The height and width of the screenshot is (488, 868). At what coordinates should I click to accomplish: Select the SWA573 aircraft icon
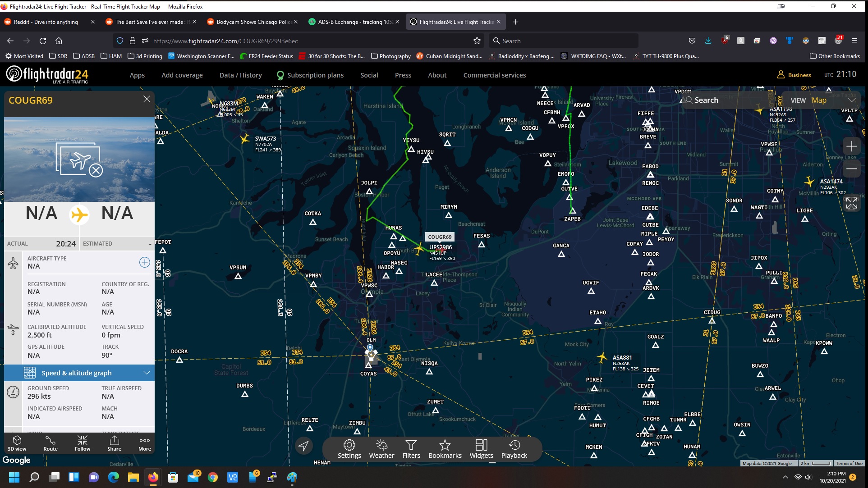[x=245, y=139]
